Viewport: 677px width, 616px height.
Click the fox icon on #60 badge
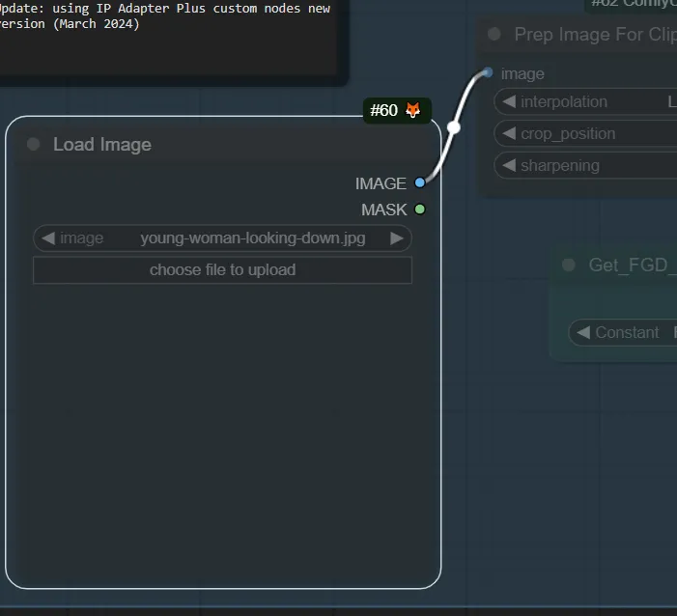tap(412, 110)
